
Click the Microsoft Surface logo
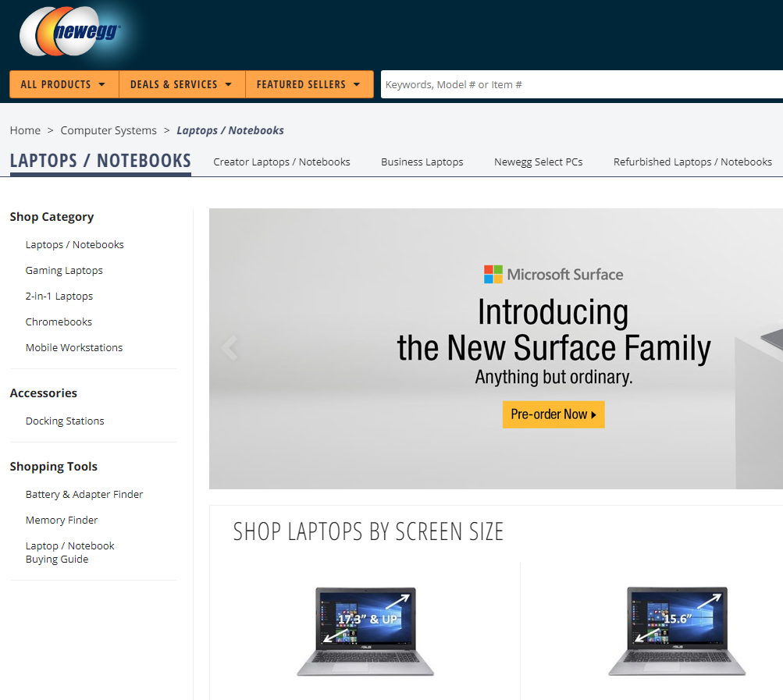coord(553,274)
